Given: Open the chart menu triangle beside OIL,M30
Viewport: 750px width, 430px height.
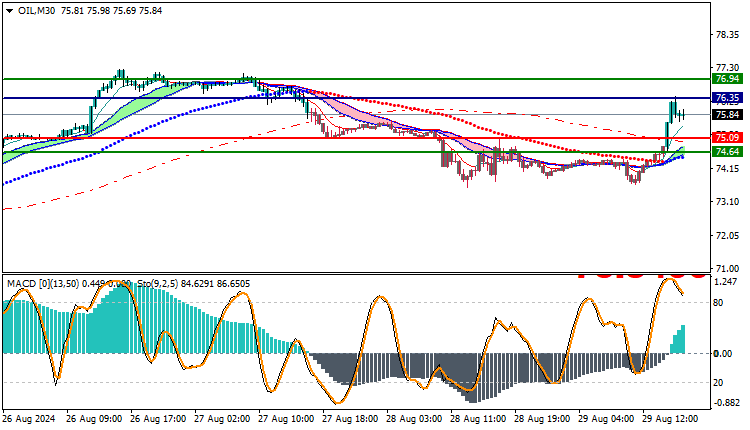Looking at the screenshot, I should (x=10, y=11).
